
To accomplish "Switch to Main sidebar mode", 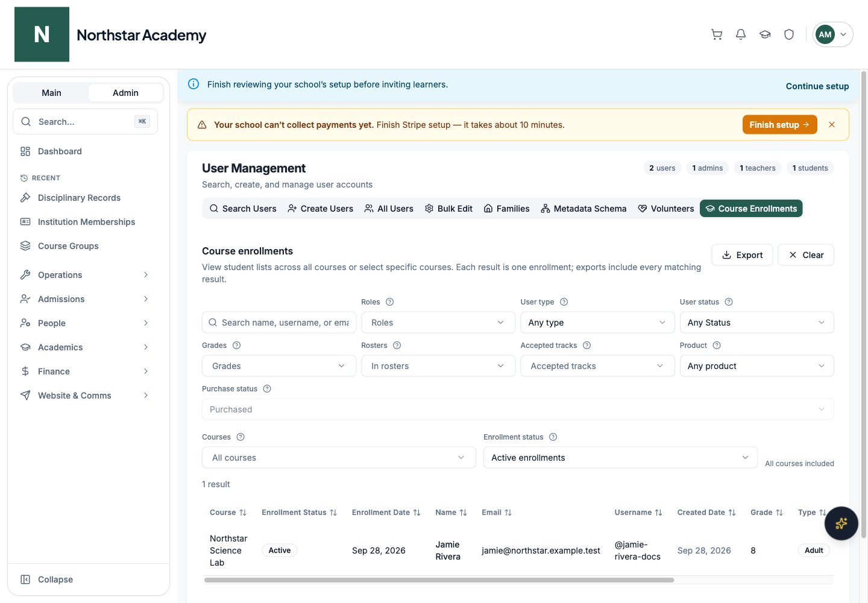I will pos(51,93).
